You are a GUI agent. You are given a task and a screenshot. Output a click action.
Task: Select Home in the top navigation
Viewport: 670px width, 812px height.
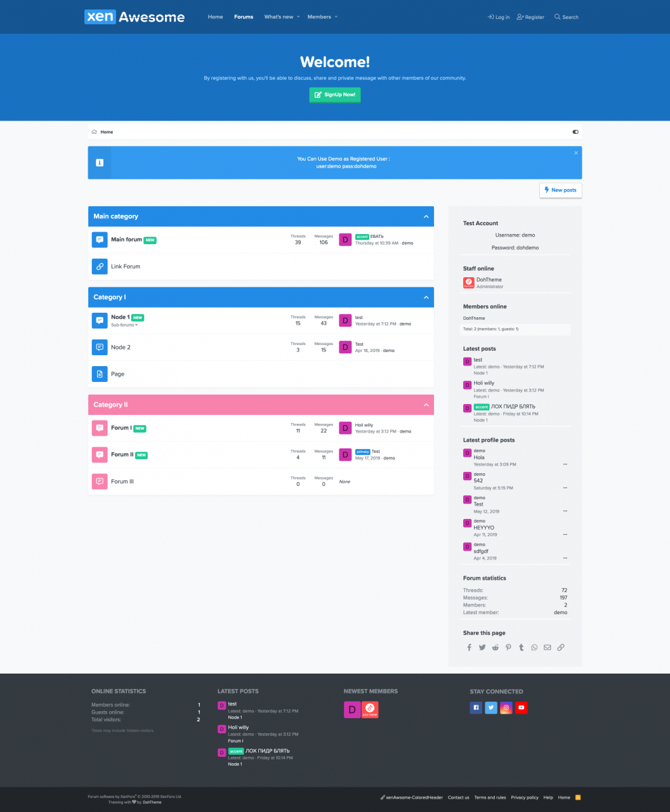[216, 17]
